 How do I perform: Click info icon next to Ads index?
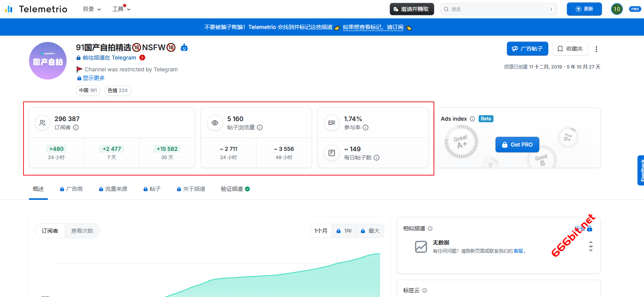(x=472, y=119)
